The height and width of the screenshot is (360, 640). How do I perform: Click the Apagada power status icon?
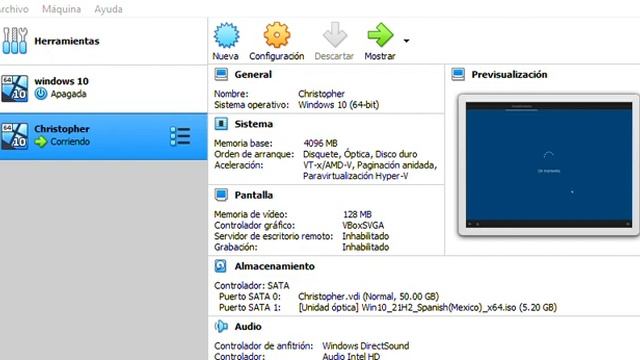tap(40, 94)
